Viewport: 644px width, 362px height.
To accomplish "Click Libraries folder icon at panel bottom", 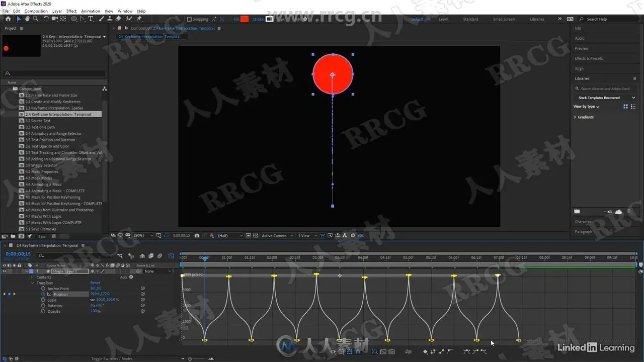I will (x=577, y=212).
